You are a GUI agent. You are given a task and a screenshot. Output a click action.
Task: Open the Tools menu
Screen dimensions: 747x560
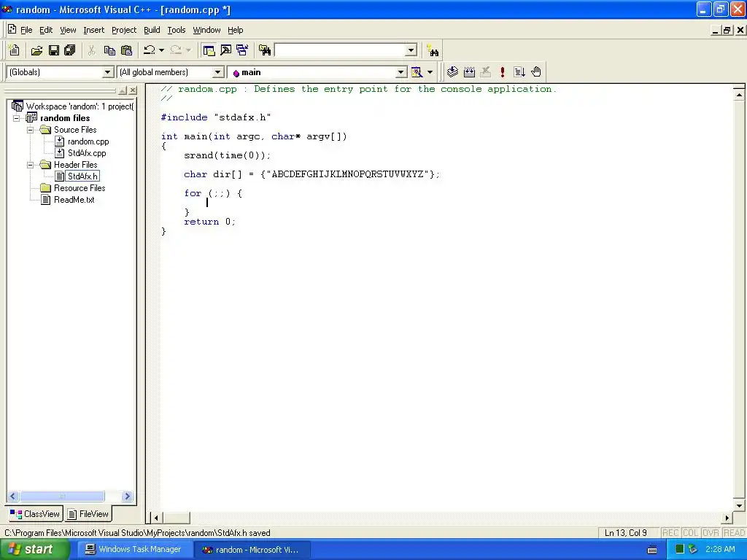click(177, 30)
